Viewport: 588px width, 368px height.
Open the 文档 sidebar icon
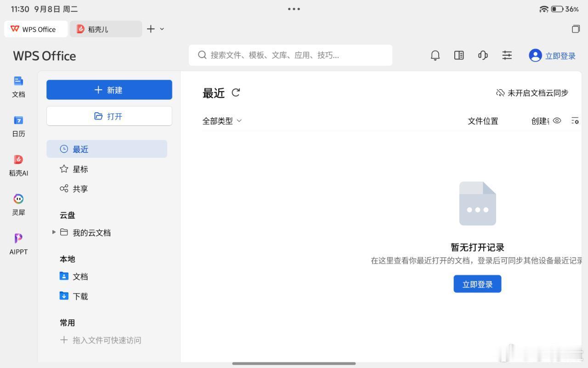pyautogui.click(x=18, y=86)
